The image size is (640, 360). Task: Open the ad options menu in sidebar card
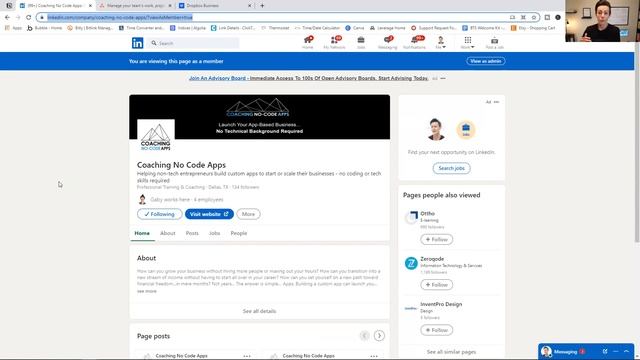coord(496,102)
